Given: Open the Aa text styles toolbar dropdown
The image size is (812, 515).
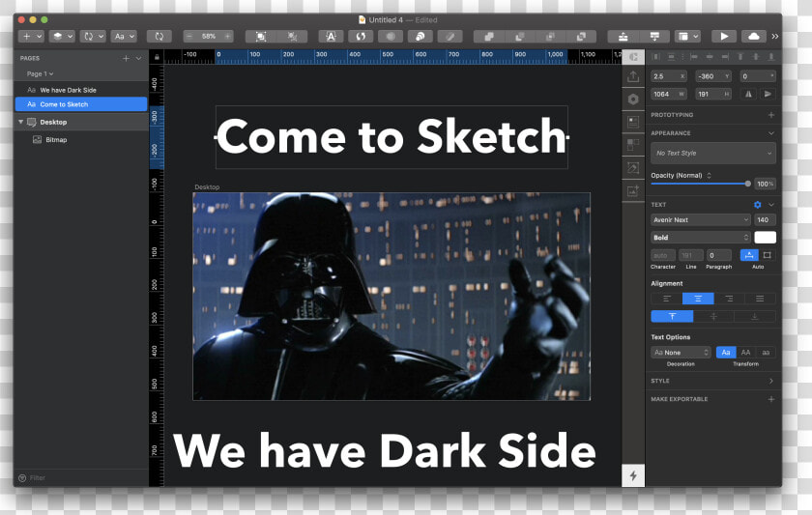Looking at the screenshot, I should (x=124, y=36).
